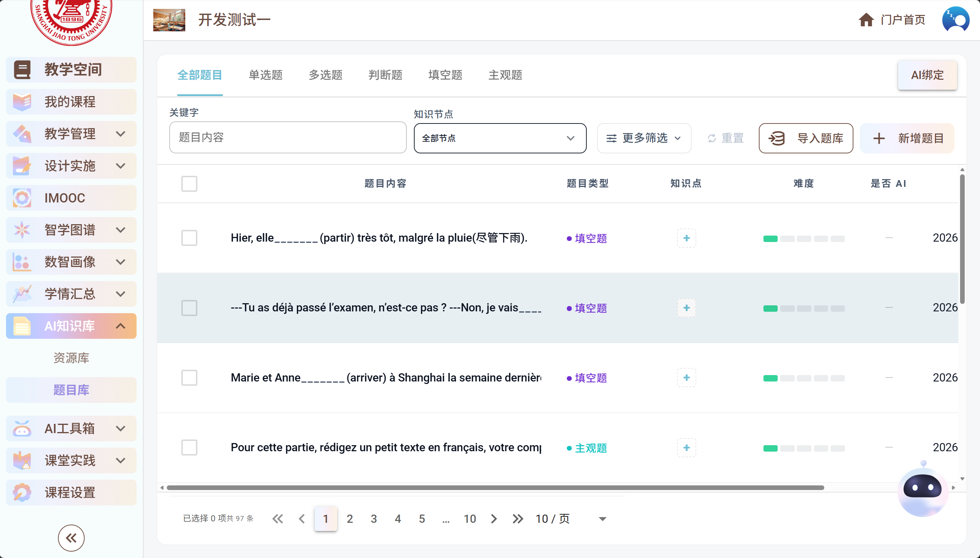Screen dimensions: 980x558
Task: Click the difficulty bar for Tu as déjà row
Action: pos(804,308)
